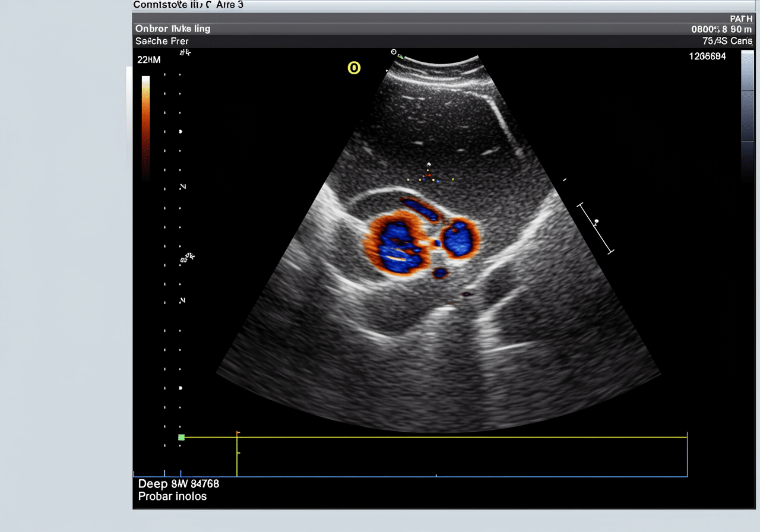
Task: Click the 'Probar inolos' text at bottom
Action: [172, 496]
